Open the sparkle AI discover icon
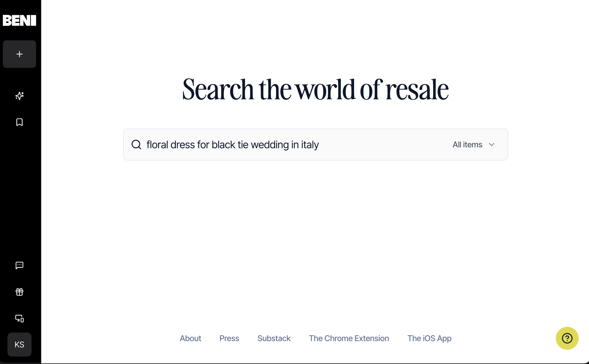This screenshot has width=589, height=364. tap(19, 96)
